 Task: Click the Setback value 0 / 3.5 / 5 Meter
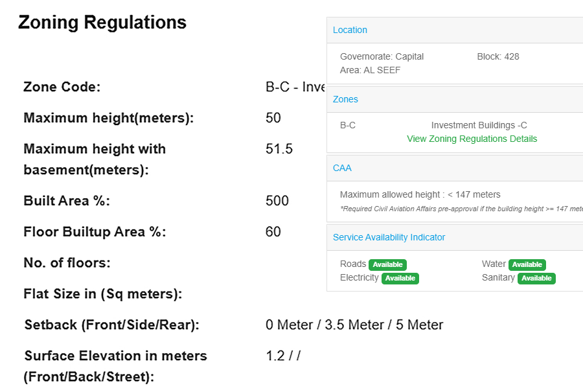(354, 325)
